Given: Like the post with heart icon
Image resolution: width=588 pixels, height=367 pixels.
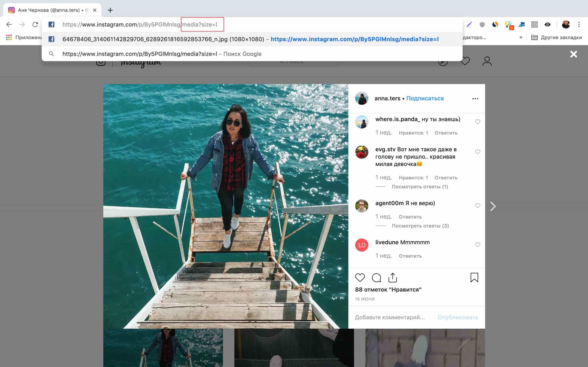Looking at the screenshot, I should click(x=360, y=278).
